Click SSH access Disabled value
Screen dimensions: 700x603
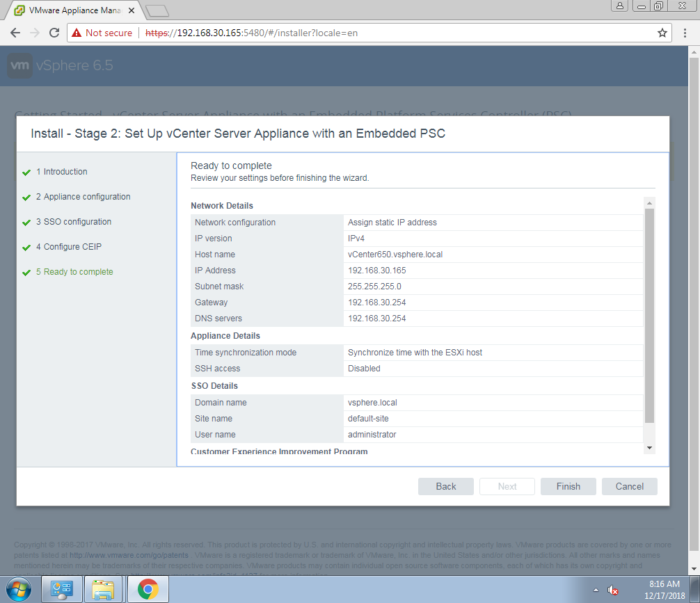[364, 369]
